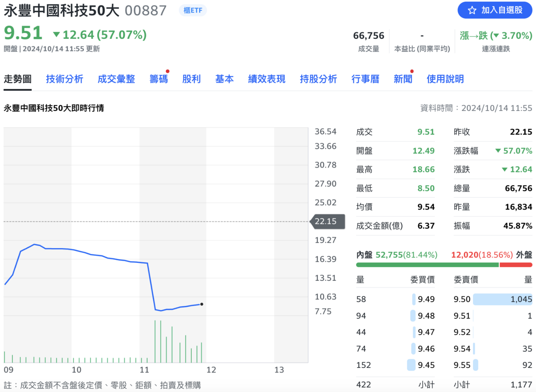Click the 昨量 value 16,834

click(518, 207)
